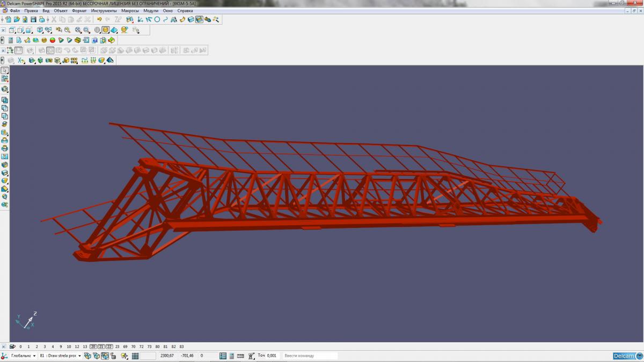This screenshot has height=362, width=644.
Task: Expand the wireframe globe shading flyout
Action: point(100,32)
